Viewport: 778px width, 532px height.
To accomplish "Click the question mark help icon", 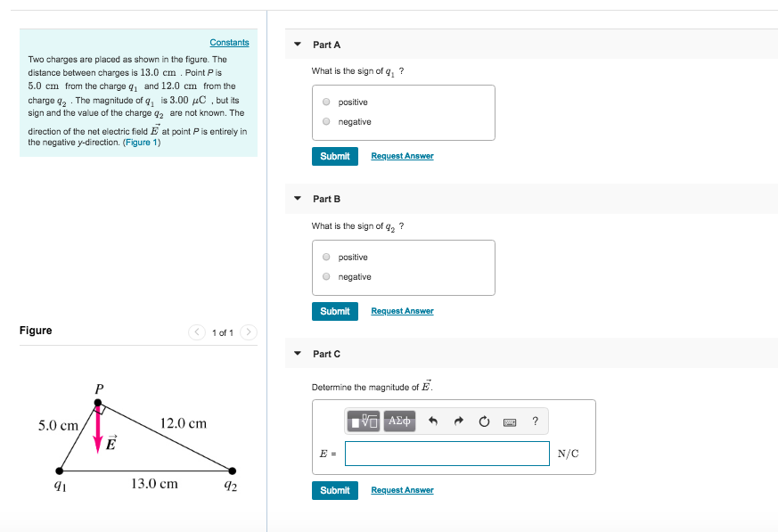I will click(535, 422).
